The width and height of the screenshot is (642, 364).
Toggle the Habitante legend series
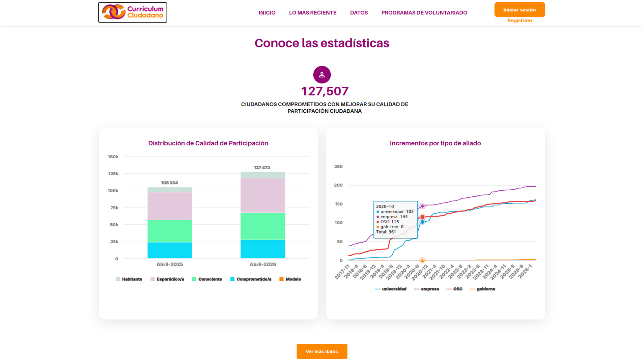[129, 279]
